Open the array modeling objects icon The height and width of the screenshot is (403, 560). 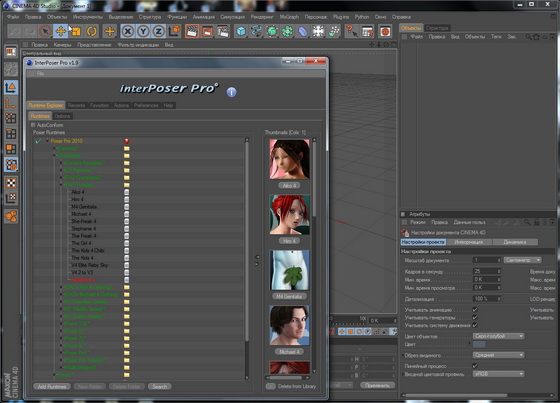(287, 31)
